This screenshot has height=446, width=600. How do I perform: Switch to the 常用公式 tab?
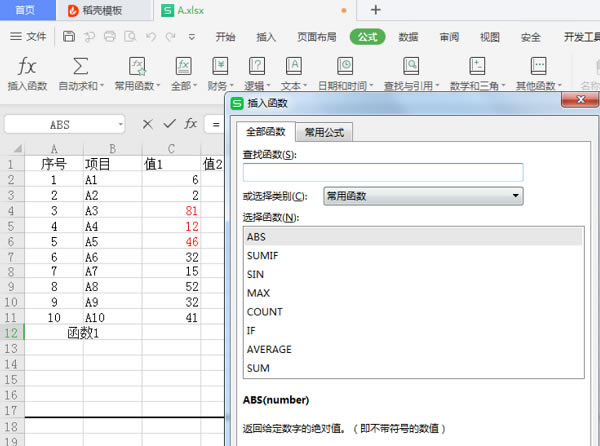324,132
